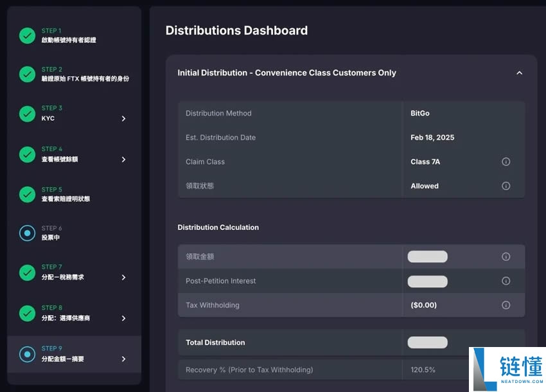Screen dimensions: 546x392
Task: Click the blue status circle on STEP 9
Action: pos(27,353)
